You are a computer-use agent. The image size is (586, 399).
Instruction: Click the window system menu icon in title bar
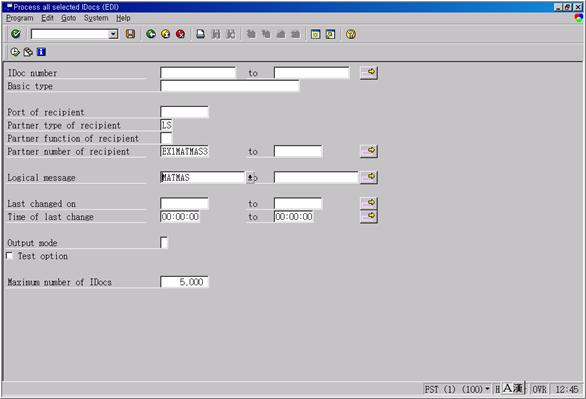[9, 6]
